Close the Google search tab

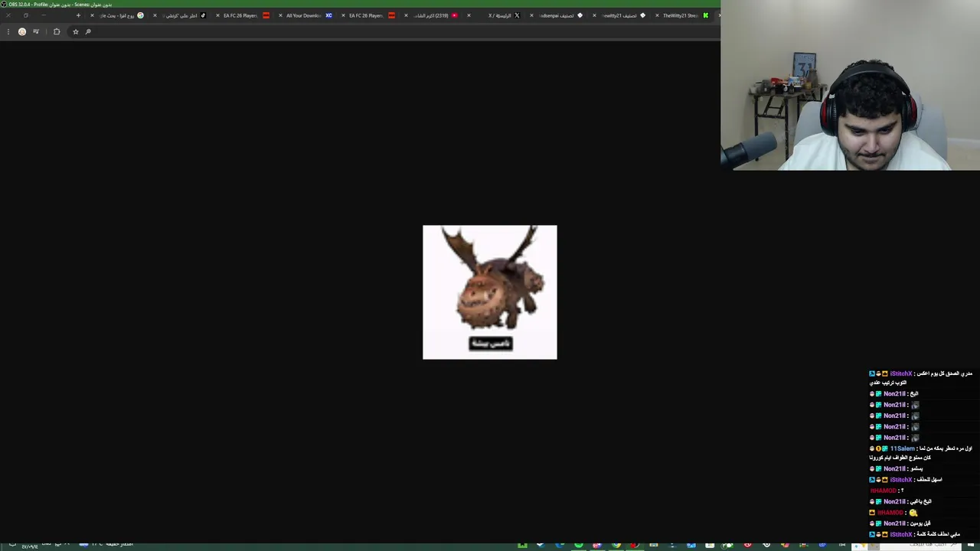(x=92, y=15)
